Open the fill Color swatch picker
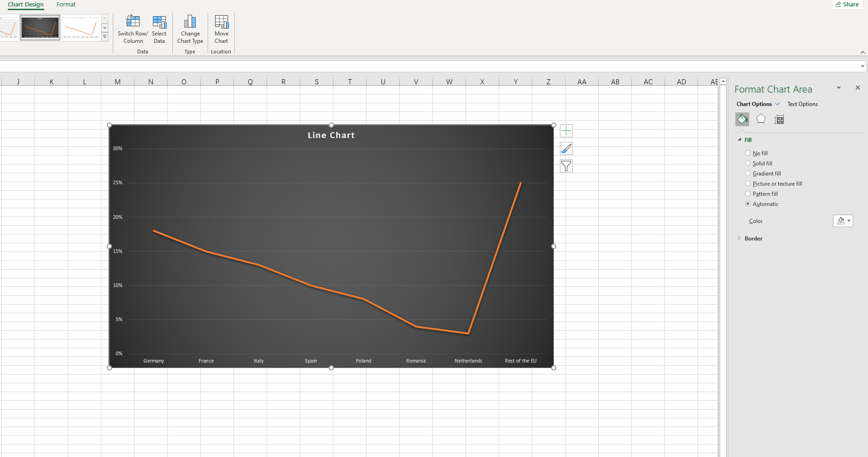The height and width of the screenshot is (457, 868). (x=843, y=221)
